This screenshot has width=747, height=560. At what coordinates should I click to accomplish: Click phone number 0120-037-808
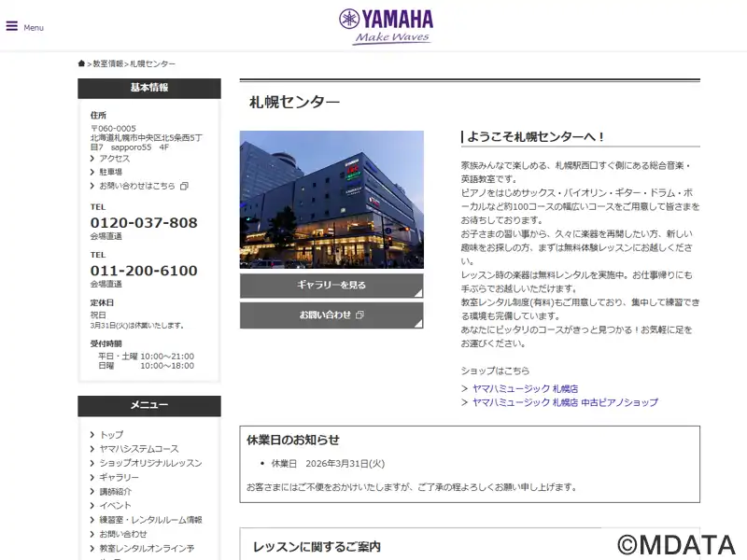click(x=144, y=223)
